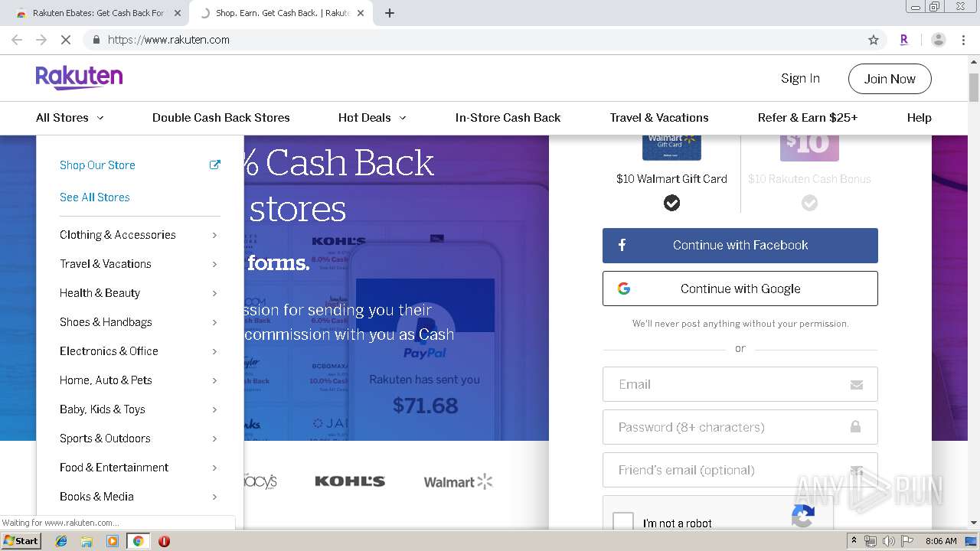Check the I'm not a robot box
980x551 pixels.
[x=623, y=523]
